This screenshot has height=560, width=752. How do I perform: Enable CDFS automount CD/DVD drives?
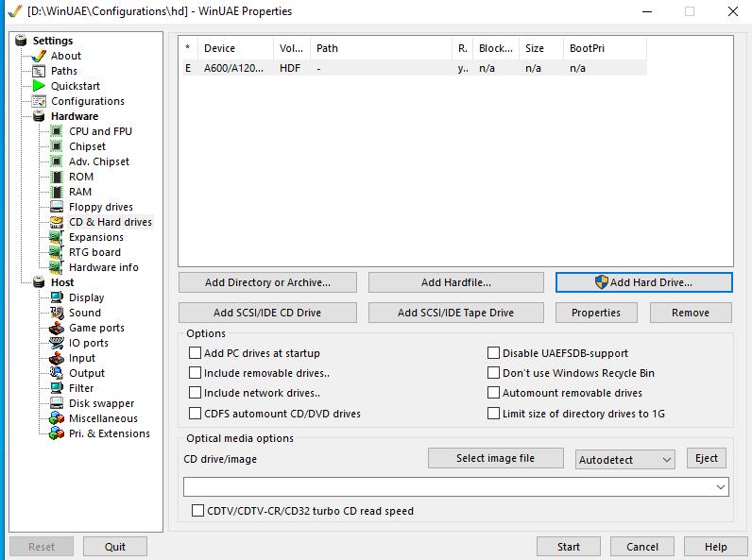195,414
